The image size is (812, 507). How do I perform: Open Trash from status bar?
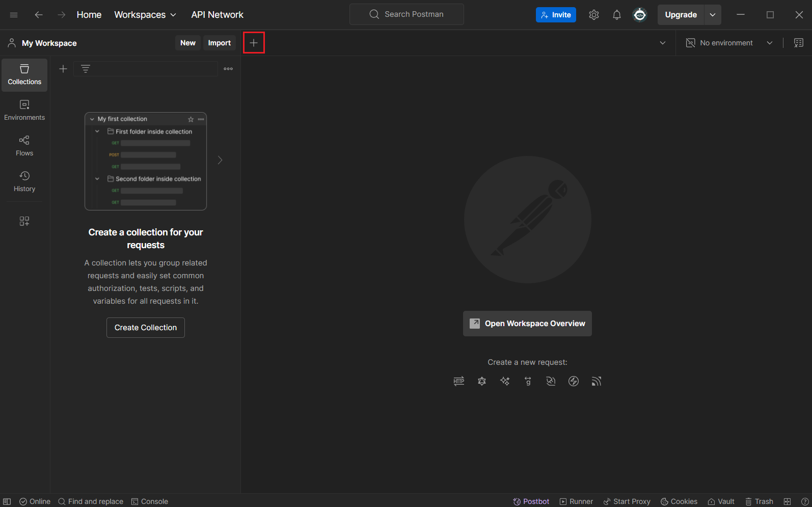click(759, 501)
